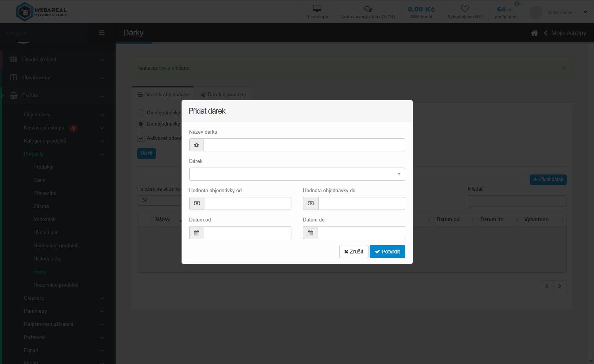This screenshot has height=364, width=594.
Task: Expand the Poštovné submenu
Action: 102,337
